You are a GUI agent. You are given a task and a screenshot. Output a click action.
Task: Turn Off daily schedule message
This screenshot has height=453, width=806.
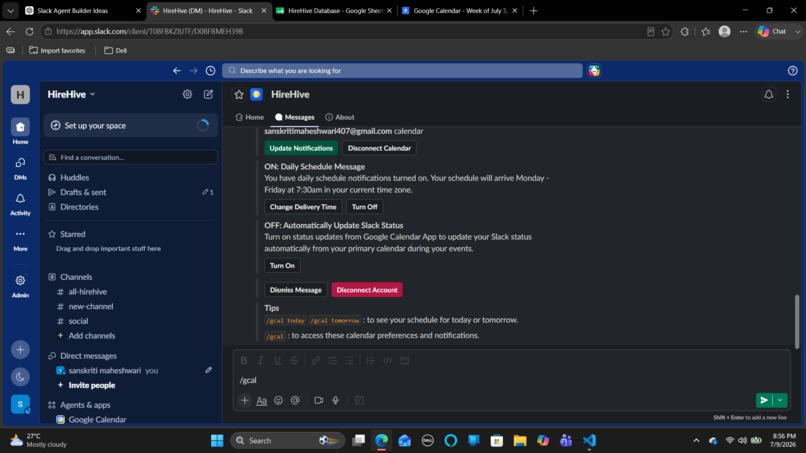364,207
